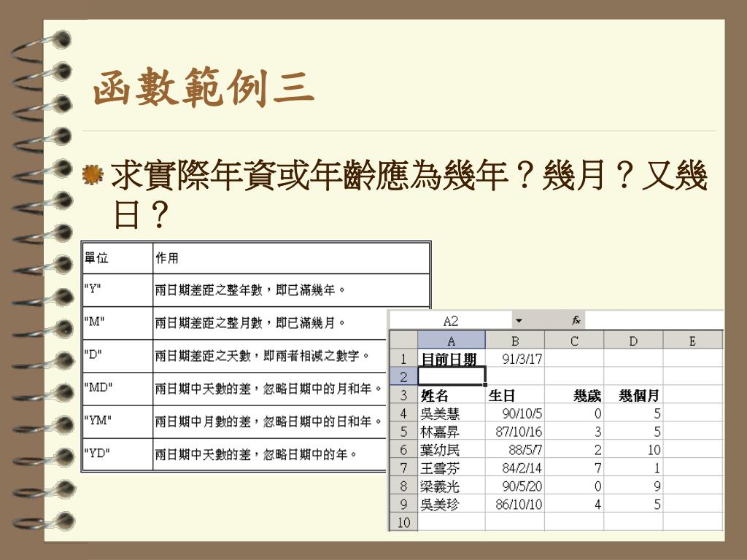Viewport: 747px width, 560px height.
Task: Click birthday cell 87/10/16
Action: point(515,431)
